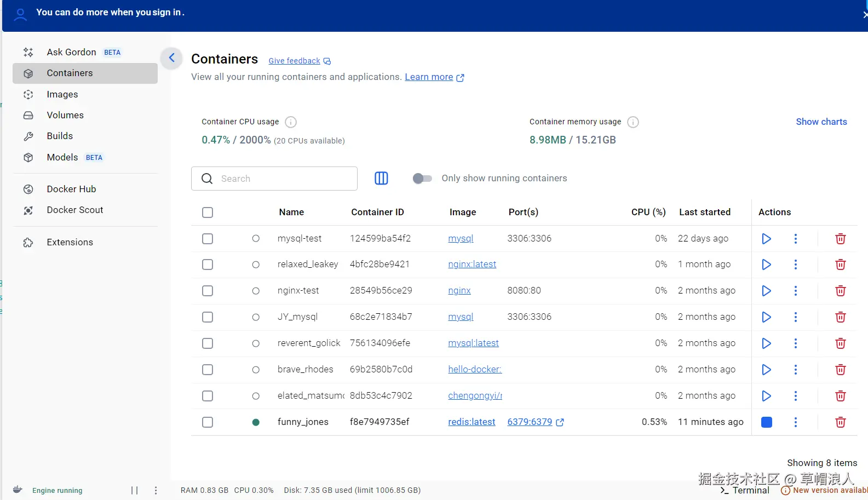Delete the brave_rhodes container
Viewport: 868px width, 500px height.
tap(840, 370)
